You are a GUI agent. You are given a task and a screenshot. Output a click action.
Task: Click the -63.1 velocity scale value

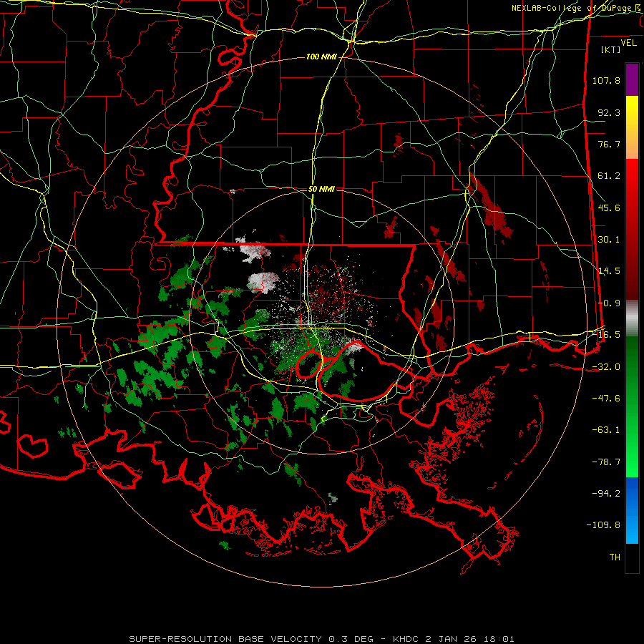[x=606, y=430]
